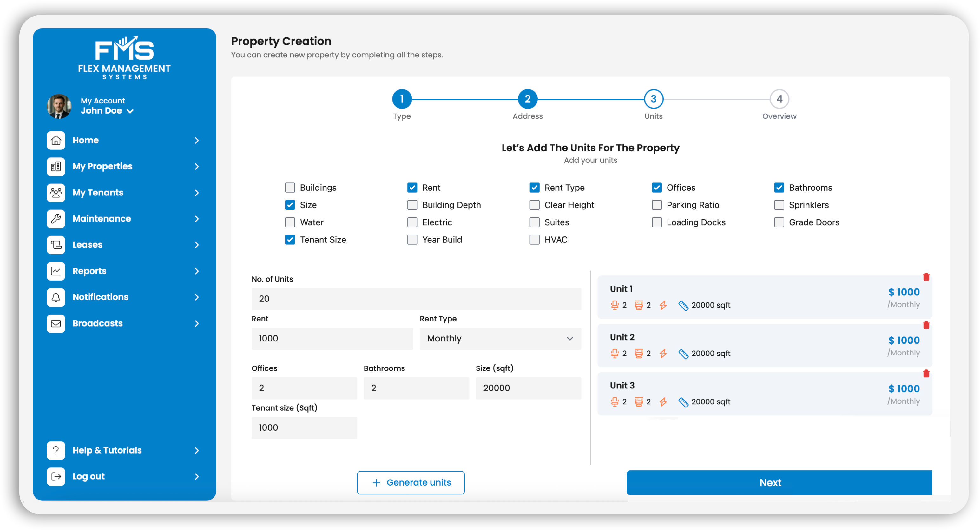
Task: Focus the No. of Units field
Action: pos(416,299)
